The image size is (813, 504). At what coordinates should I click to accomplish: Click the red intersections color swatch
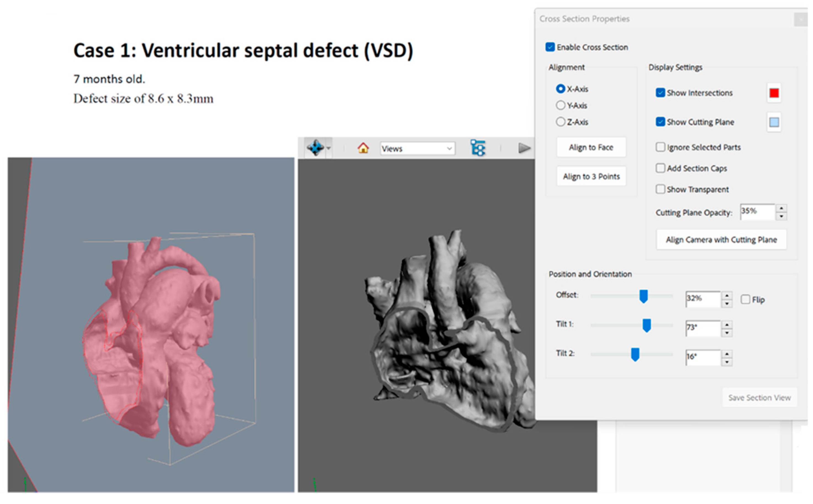tap(774, 93)
